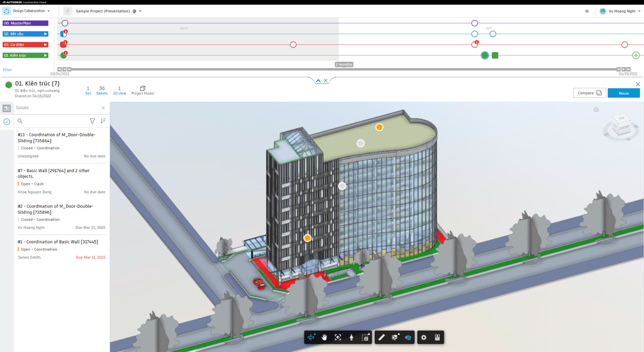Open the Project Model tab
The width and height of the screenshot is (644, 352).
click(x=142, y=91)
